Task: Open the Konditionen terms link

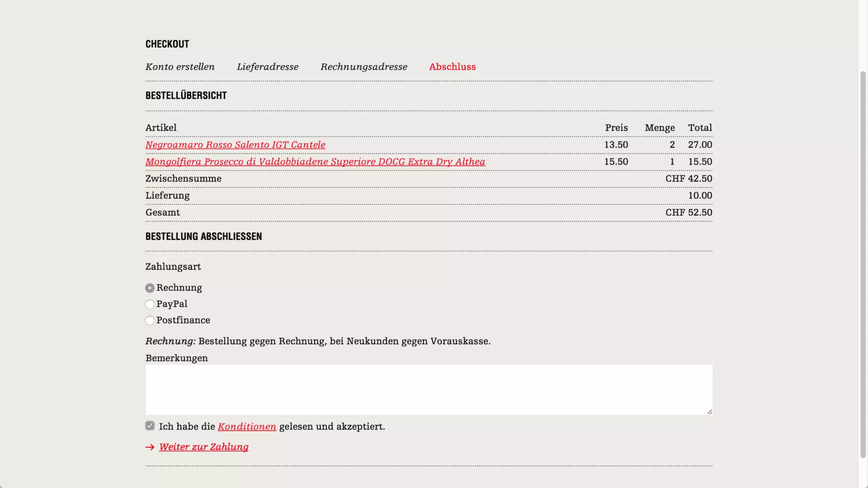Action: [247, 427]
